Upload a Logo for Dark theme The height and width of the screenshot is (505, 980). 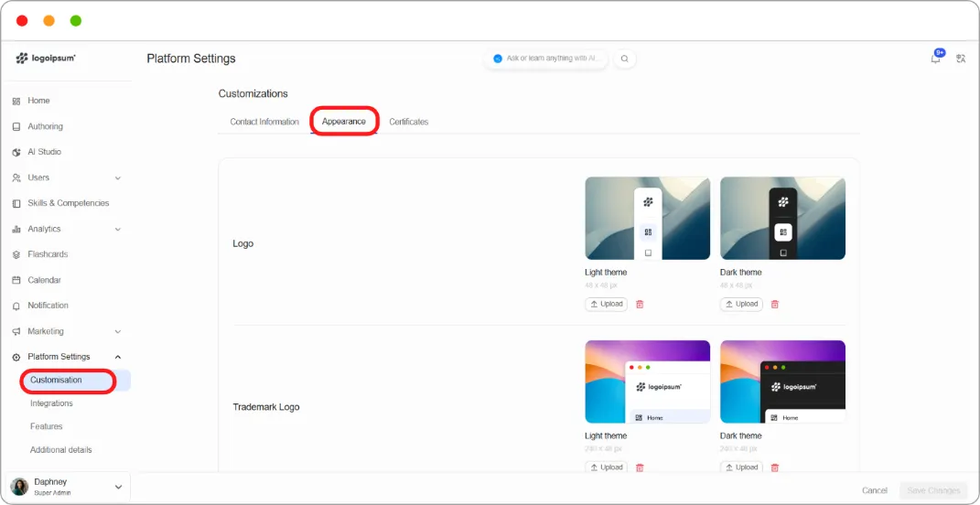pos(741,305)
